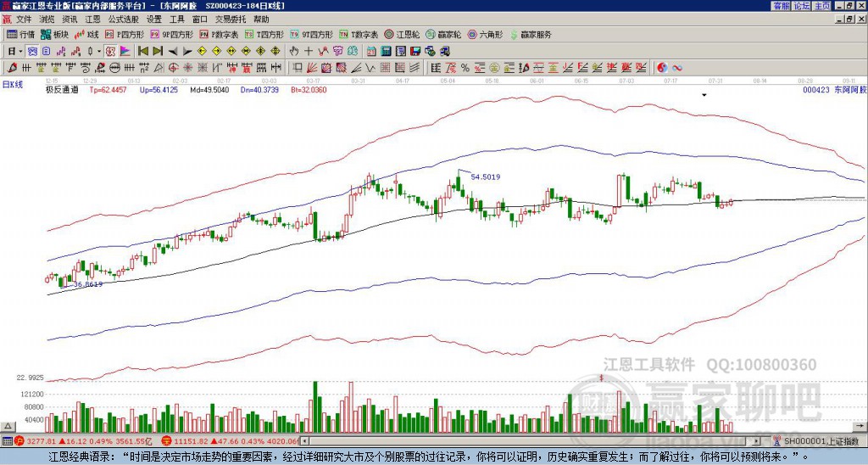Open the 帮助 menu
The width and height of the screenshot is (868, 465).
pos(261,20)
